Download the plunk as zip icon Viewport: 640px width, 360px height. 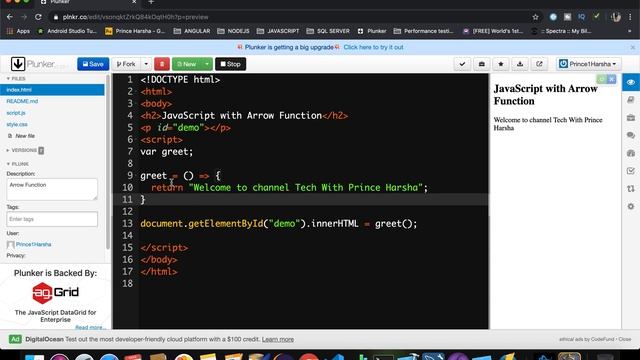tap(520, 64)
